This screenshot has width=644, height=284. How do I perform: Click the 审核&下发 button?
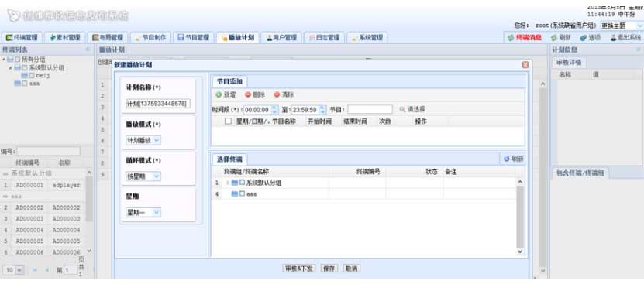coord(299,269)
